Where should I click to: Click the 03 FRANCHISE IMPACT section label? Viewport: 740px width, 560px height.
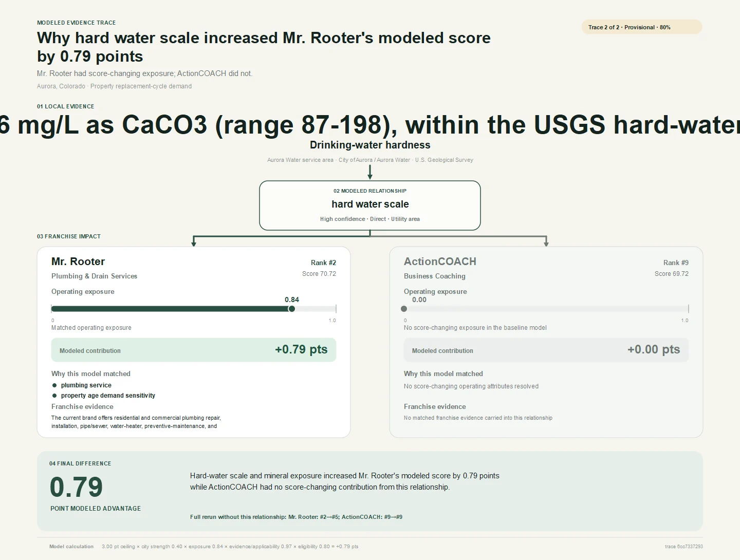tap(69, 236)
